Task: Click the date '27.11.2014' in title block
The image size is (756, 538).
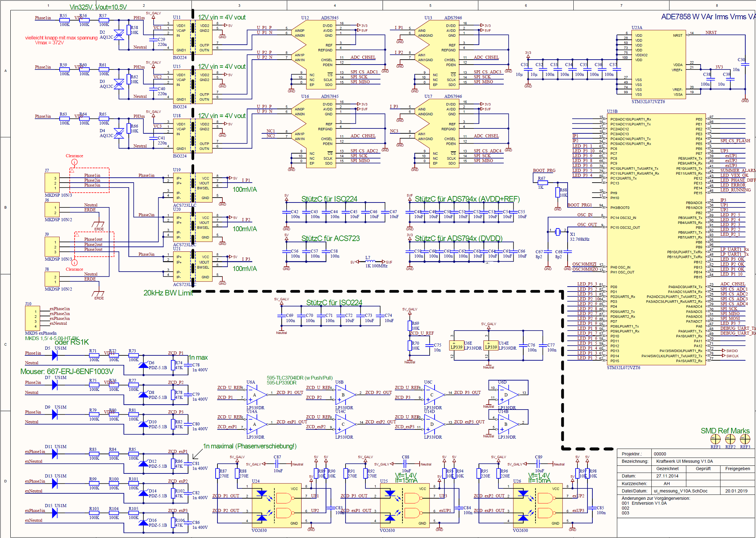Action: coord(667,476)
